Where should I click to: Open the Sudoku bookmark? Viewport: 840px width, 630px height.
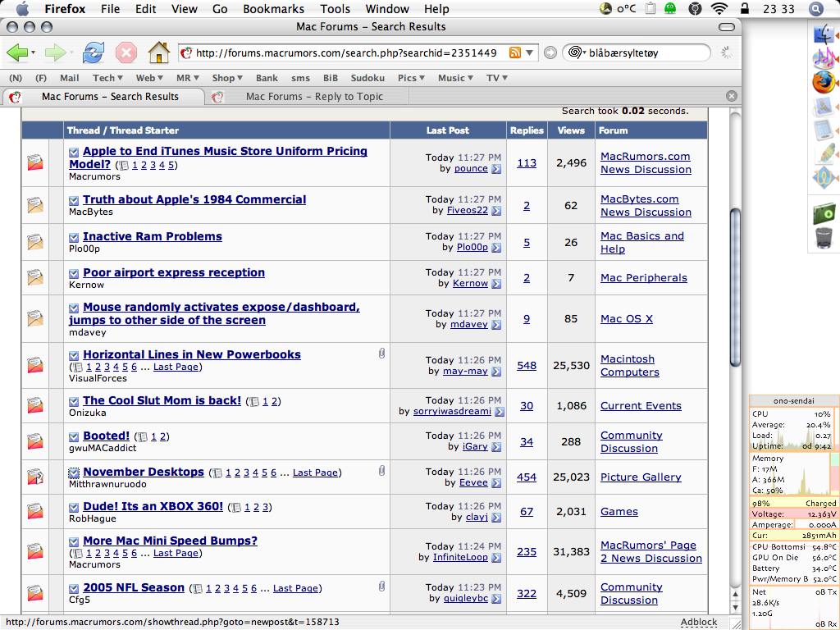pos(367,78)
